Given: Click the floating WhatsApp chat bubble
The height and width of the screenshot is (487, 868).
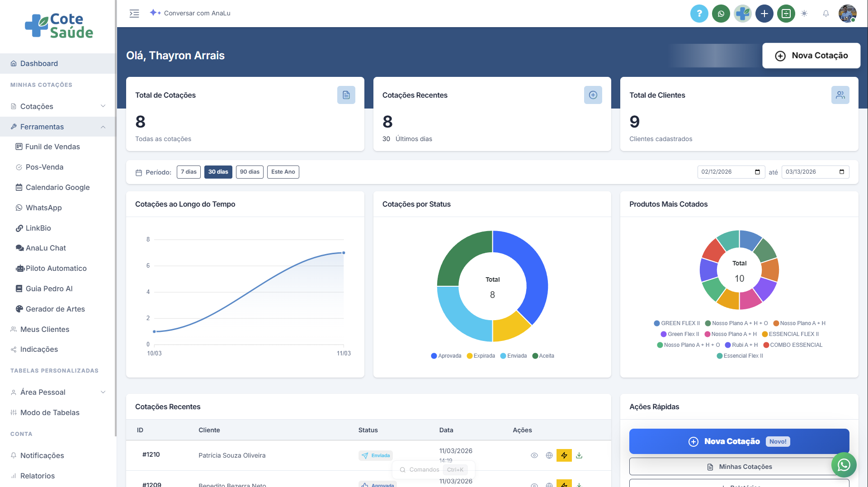Looking at the screenshot, I should (844, 464).
